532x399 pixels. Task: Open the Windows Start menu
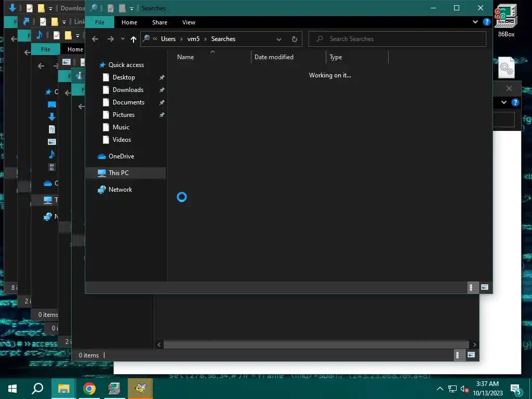point(12,389)
